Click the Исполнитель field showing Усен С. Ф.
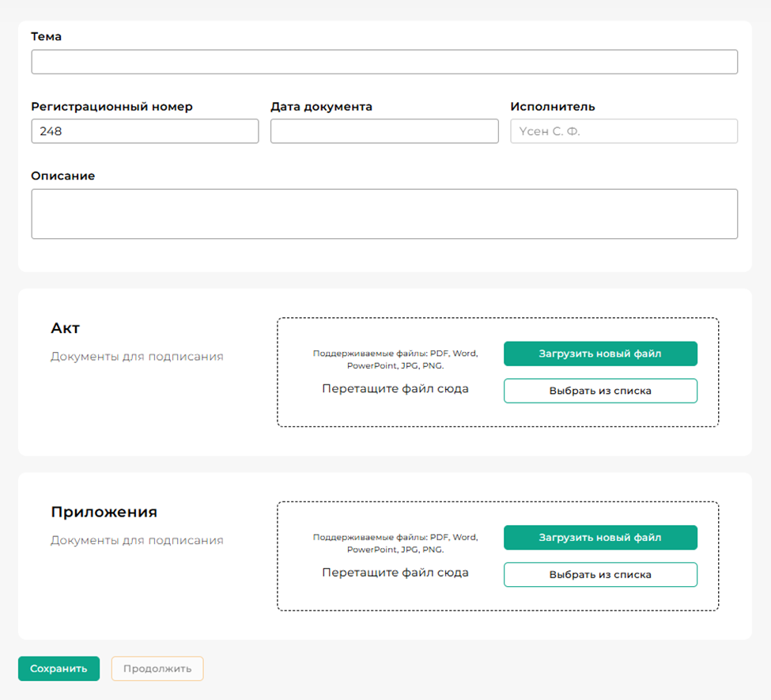The width and height of the screenshot is (771, 700). (x=624, y=131)
